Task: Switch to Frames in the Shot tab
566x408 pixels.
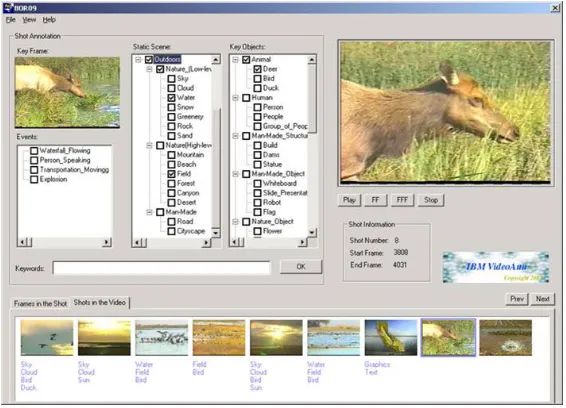Action: point(40,304)
